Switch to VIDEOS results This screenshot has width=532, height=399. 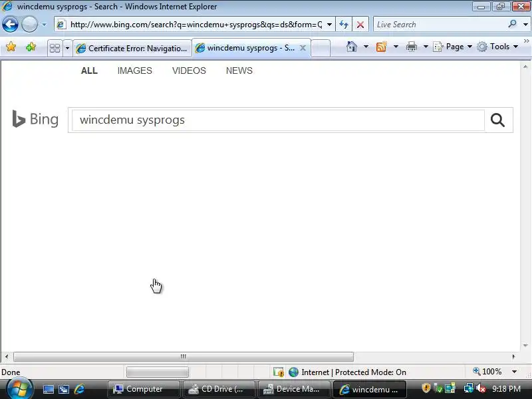(x=189, y=70)
